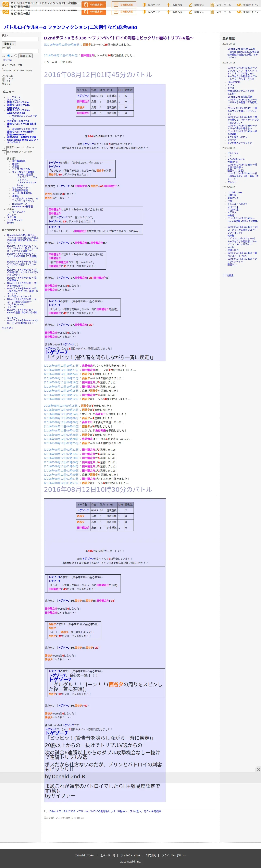This screenshot has width=261, height=868.
Task: Expand the 関連資料集-バトロイ以外 section
Action: (x=4, y=153)
